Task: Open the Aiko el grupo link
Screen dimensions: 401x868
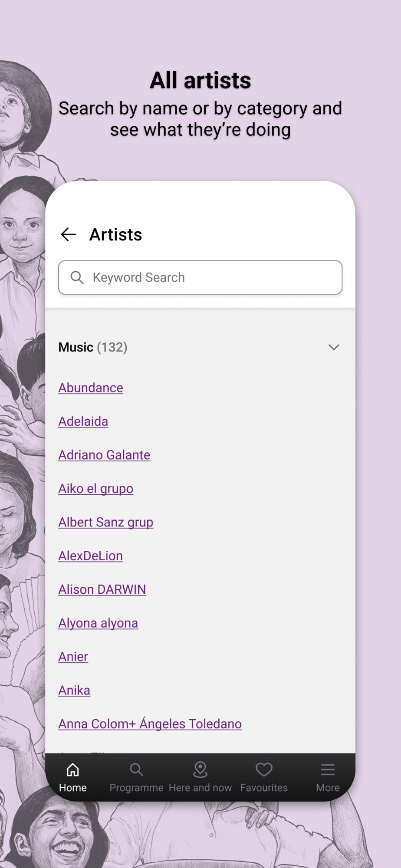Action: 96,489
